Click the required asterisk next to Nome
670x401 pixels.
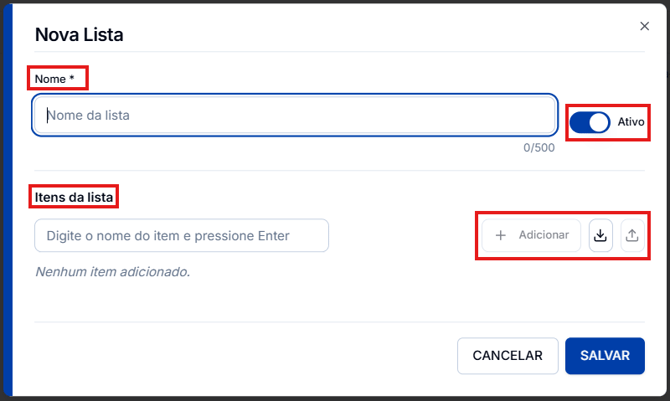(72, 78)
